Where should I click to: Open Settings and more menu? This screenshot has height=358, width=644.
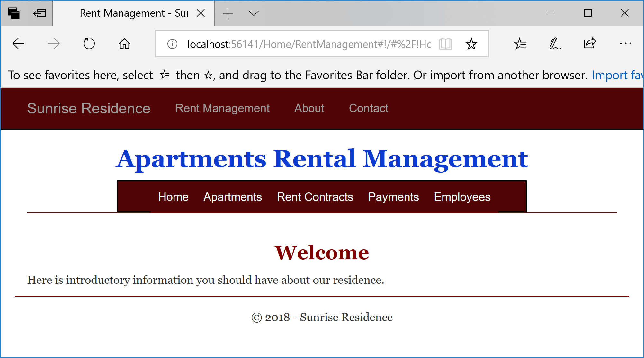625,43
